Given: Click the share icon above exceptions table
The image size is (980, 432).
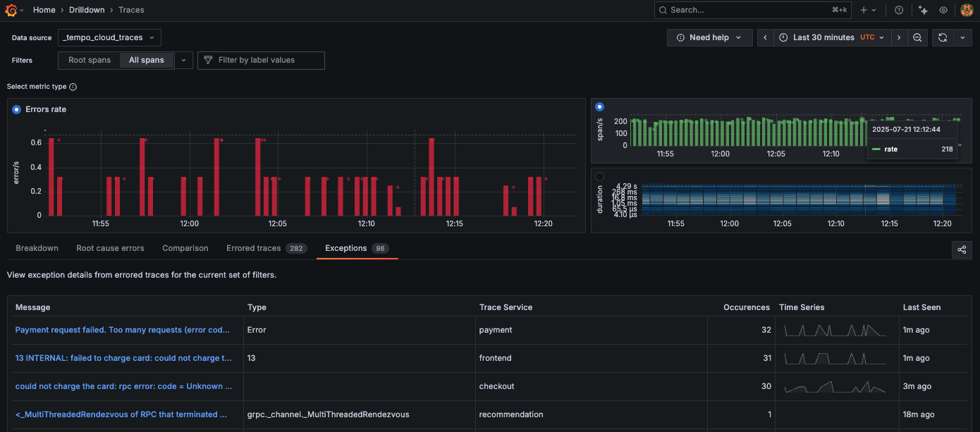Looking at the screenshot, I should point(962,249).
